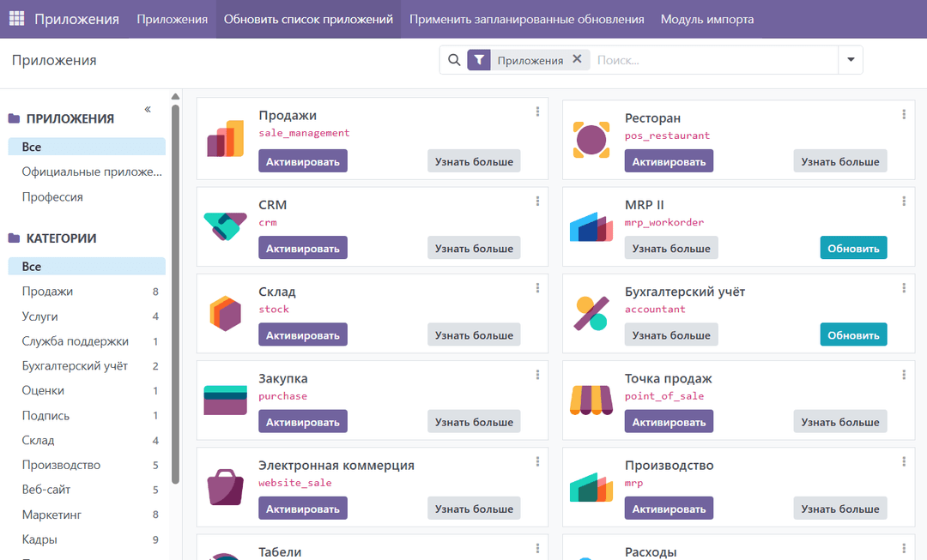Select Все under ПРИЛОЖЕНИЯ section

87,147
